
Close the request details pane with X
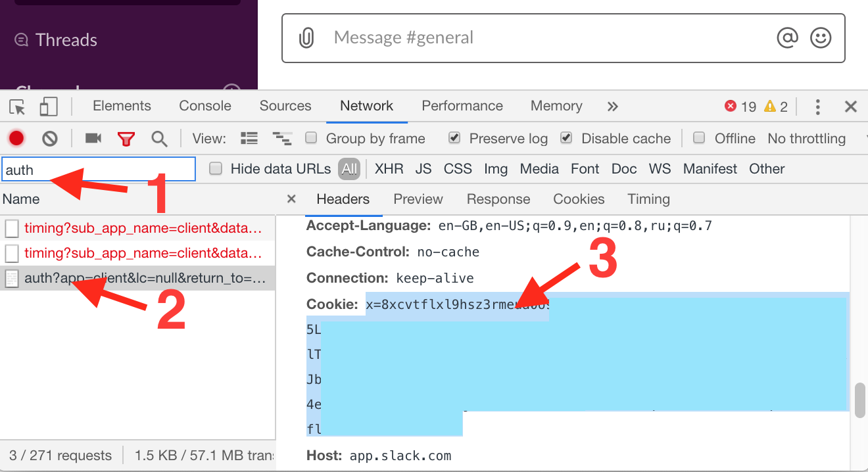[292, 199]
